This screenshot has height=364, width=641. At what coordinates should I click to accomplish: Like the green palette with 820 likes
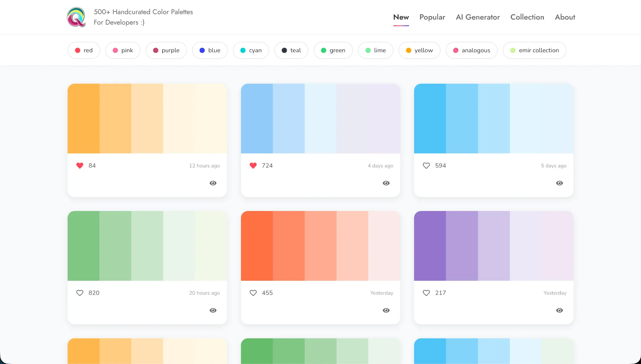click(80, 293)
